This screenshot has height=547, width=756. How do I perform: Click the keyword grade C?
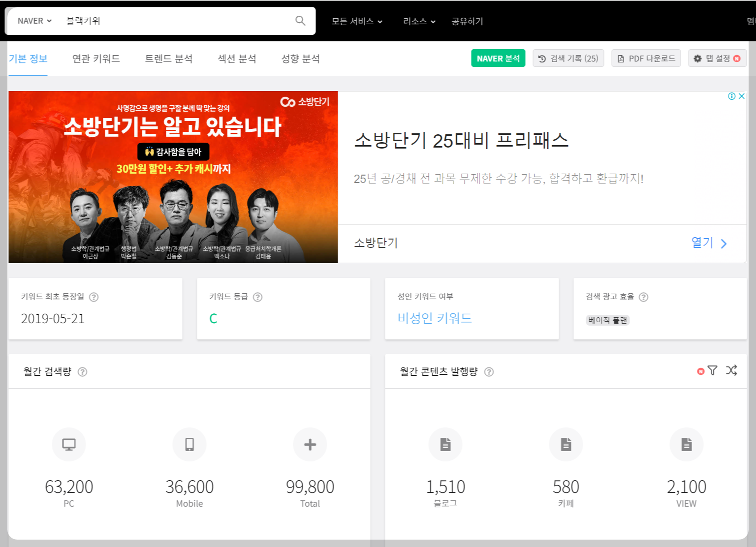point(213,319)
